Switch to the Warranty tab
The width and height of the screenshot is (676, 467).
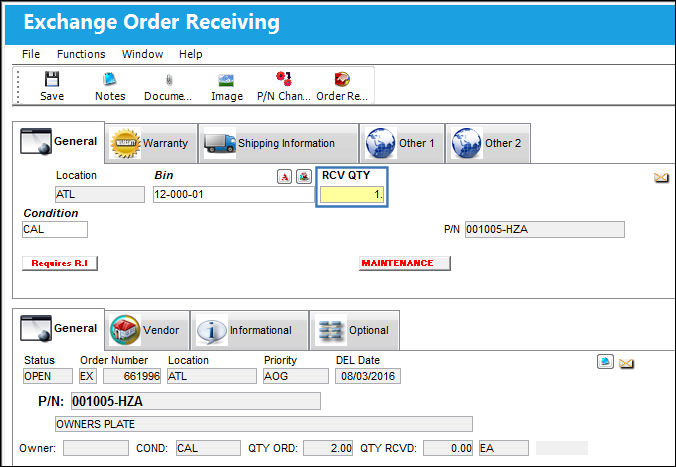pos(151,143)
